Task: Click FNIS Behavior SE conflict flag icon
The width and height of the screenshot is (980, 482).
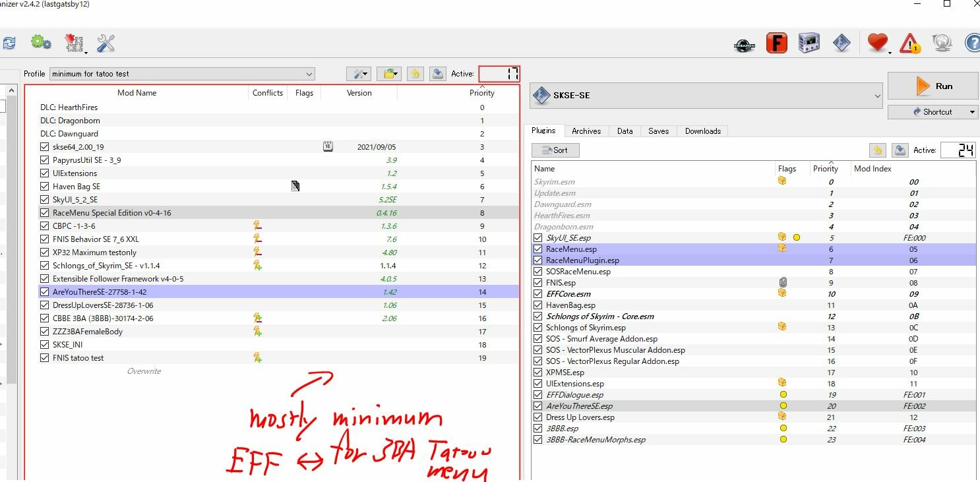Action: pos(258,239)
